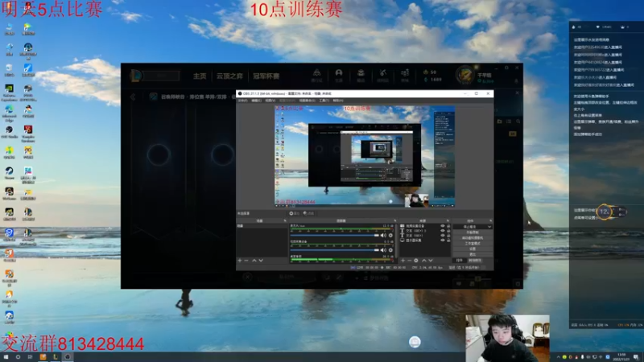Toggle the lock on the 显示器采集 source

448,240
